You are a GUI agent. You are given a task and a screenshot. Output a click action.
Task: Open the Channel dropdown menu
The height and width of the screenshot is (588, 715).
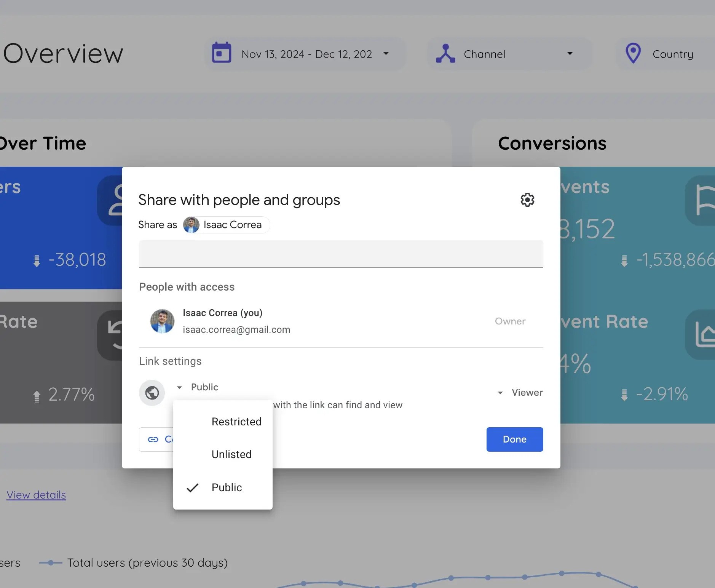570,54
